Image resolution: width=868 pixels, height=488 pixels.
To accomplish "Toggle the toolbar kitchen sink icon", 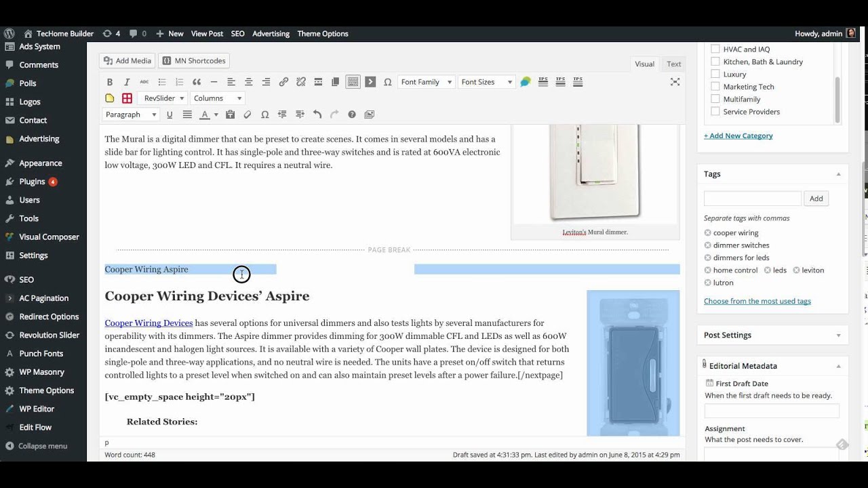I will click(353, 82).
